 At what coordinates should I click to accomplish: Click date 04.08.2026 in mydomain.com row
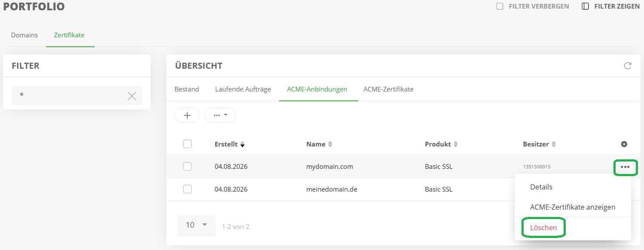(231, 167)
